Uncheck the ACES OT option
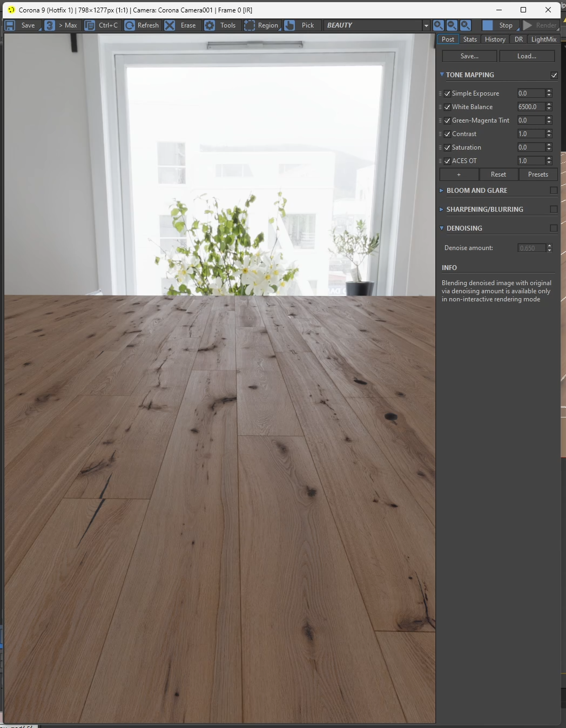Screen dimensions: 566x728 click(447, 160)
